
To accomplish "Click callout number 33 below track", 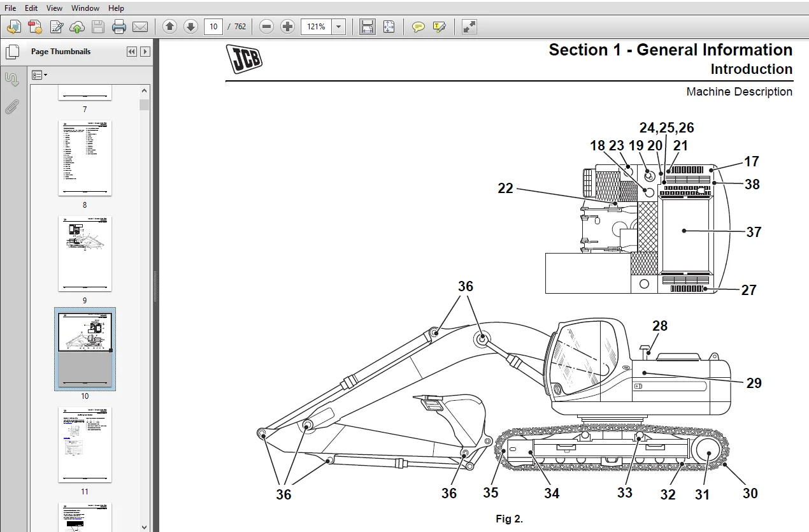I will [x=625, y=492].
